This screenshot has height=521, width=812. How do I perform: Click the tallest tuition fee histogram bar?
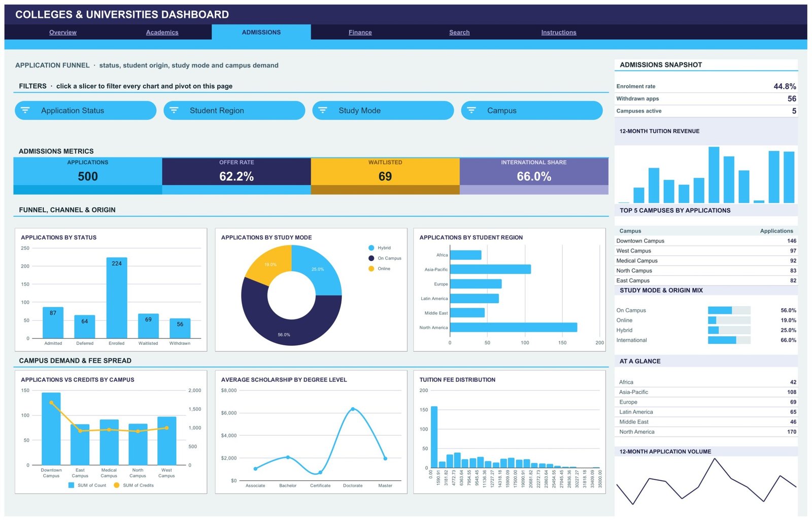pos(434,437)
